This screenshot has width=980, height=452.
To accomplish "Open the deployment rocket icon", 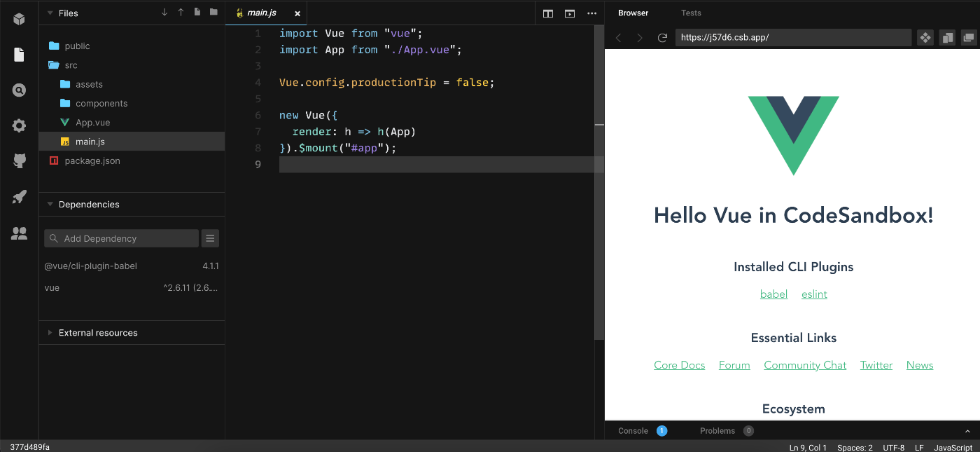I will (x=19, y=197).
